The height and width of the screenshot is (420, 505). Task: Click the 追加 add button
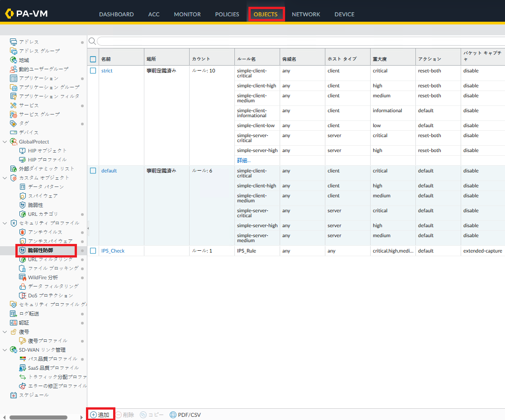tap(100, 415)
